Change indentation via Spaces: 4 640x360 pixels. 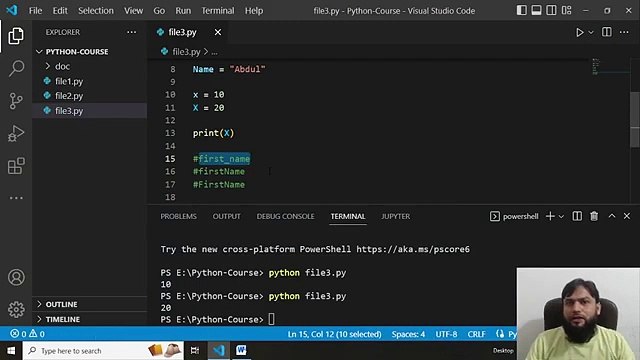[x=408, y=334]
